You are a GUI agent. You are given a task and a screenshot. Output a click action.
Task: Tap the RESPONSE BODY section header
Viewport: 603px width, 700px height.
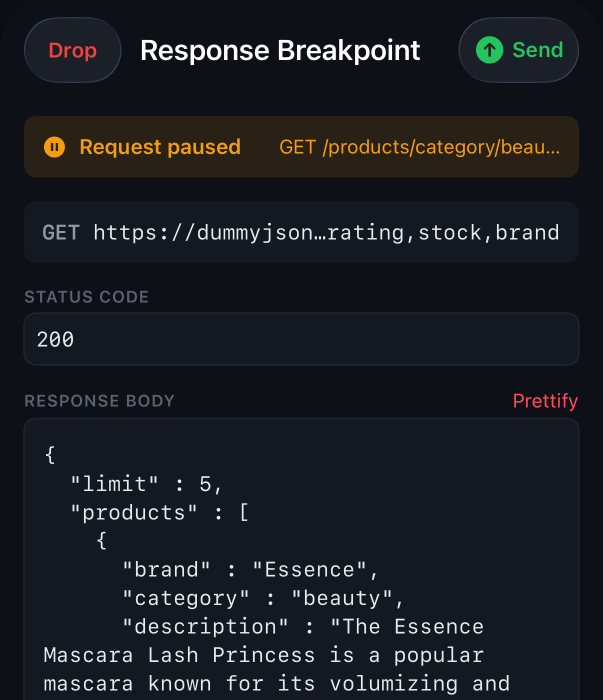(x=99, y=400)
